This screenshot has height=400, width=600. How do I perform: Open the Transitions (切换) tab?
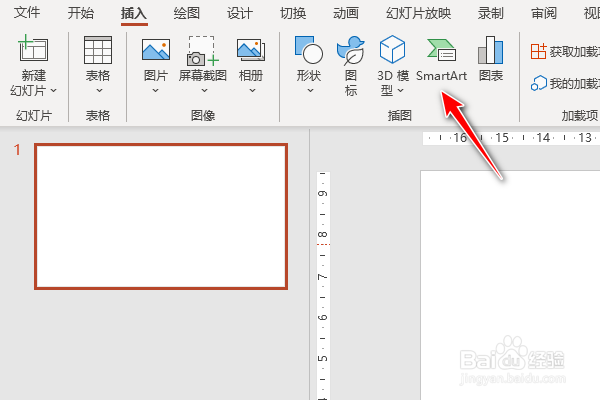point(293,13)
